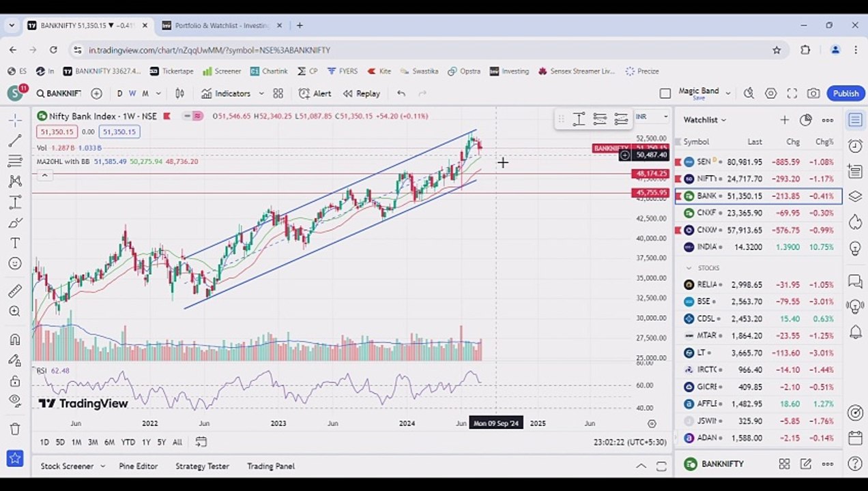This screenshot has width=868, height=491.
Task: Click the blue Publish button
Action: tap(845, 93)
